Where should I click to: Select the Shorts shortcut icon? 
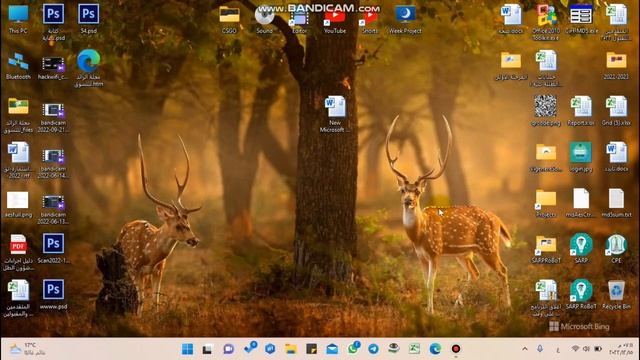coord(370,20)
